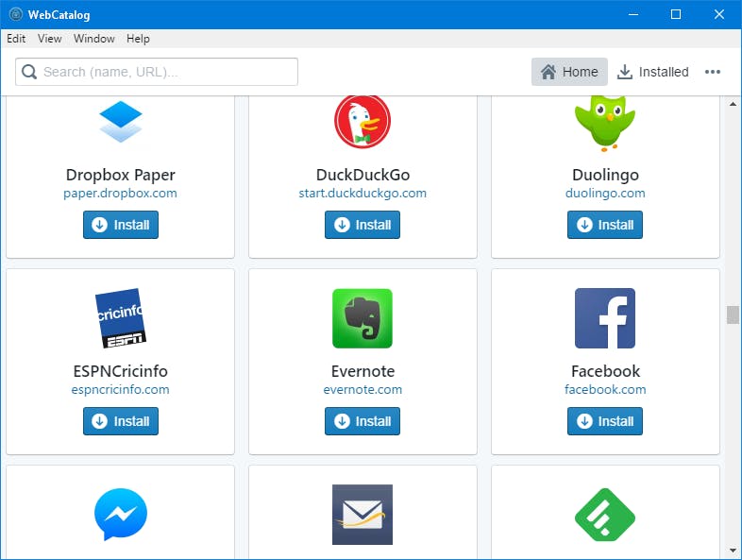Click the Facebook title text
The image size is (742, 560).
coord(605,371)
